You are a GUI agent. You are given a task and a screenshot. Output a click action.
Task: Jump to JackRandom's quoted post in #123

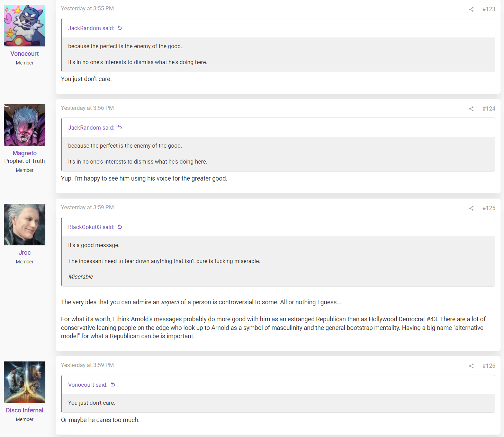tap(120, 28)
